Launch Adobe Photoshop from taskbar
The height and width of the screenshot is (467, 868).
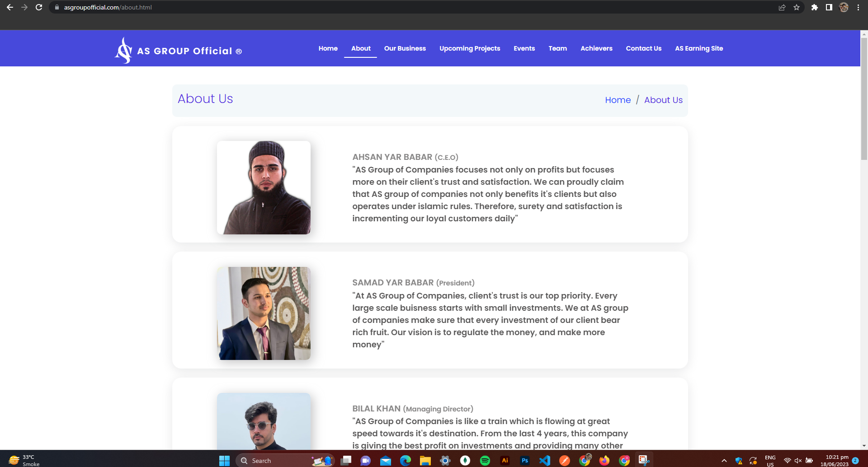pyautogui.click(x=525, y=461)
